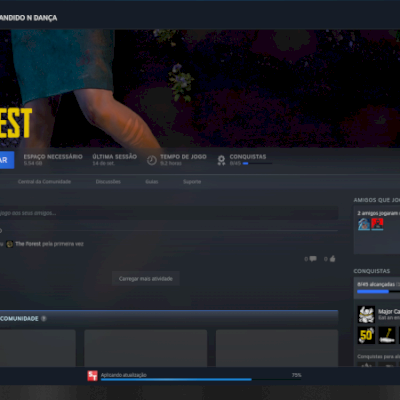Load more with Carregar mais atividade

pyautogui.click(x=146, y=279)
